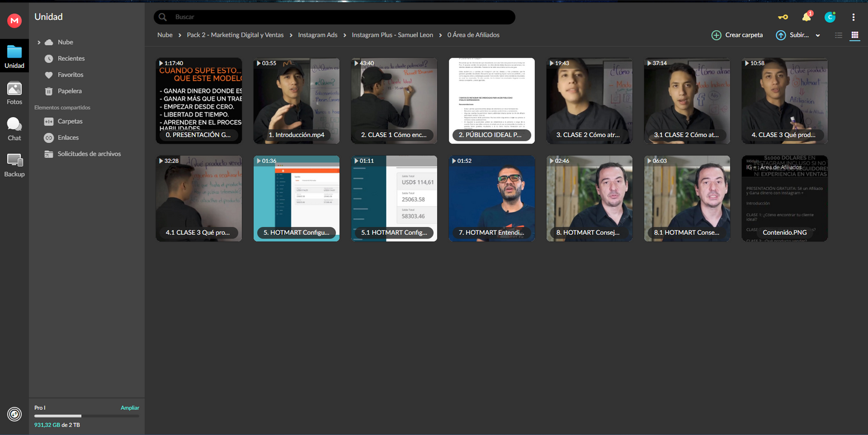Select the 4. CLASE 3 Qué prod... video

tap(785, 100)
